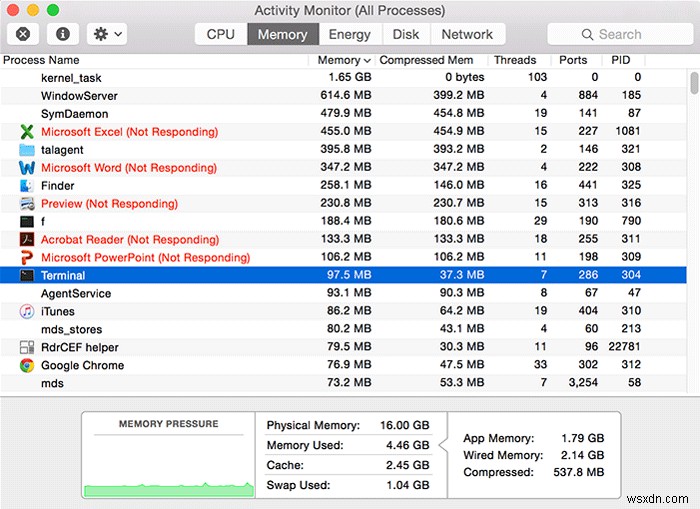Screen dimensions: 700x509
Task: Show the Disk tab
Action: pyautogui.click(x=405, y=34)
